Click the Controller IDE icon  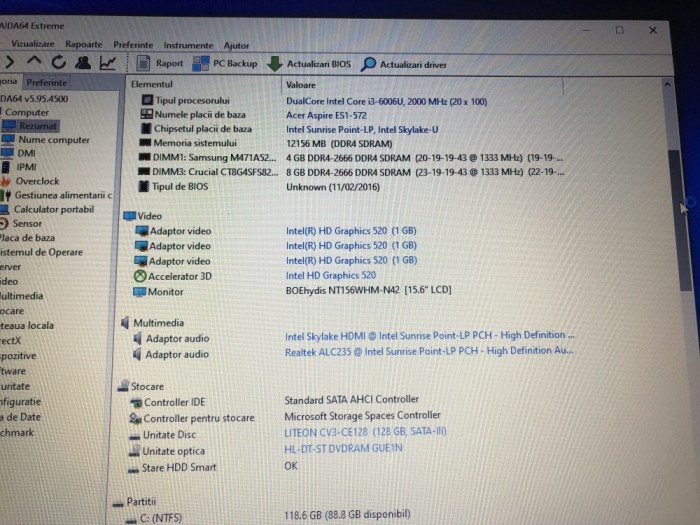coord(136,403)
